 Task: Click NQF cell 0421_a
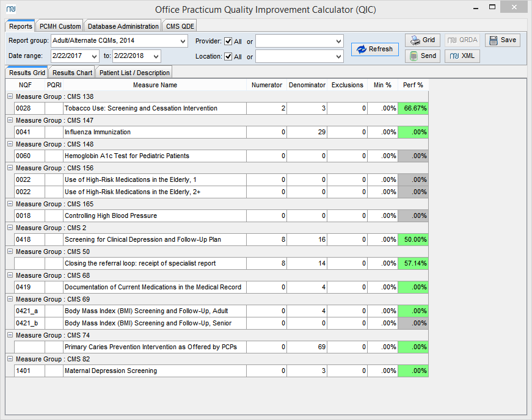click(x=29, y=311)
